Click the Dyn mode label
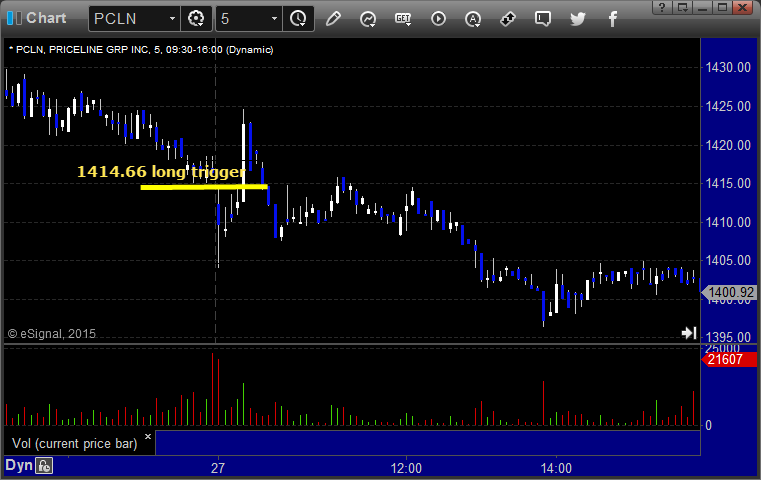761x480 pixels. tap(19, 465)
